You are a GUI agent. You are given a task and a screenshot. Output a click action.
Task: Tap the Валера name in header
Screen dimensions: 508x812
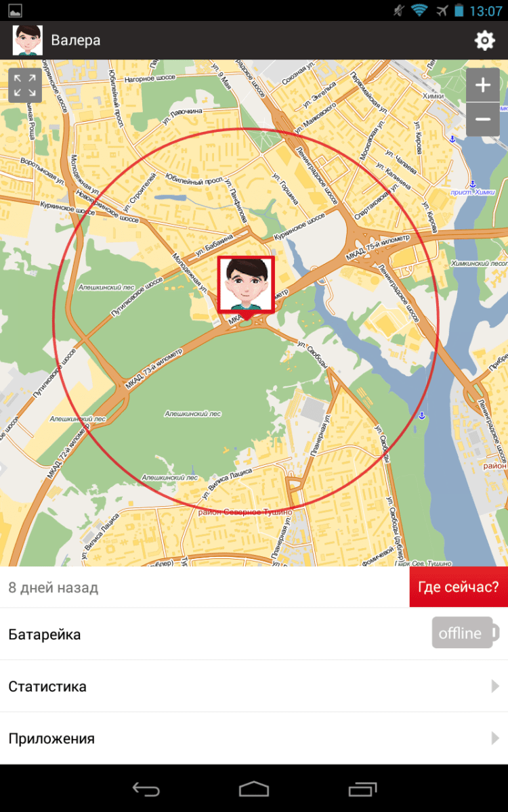point(76,41)
